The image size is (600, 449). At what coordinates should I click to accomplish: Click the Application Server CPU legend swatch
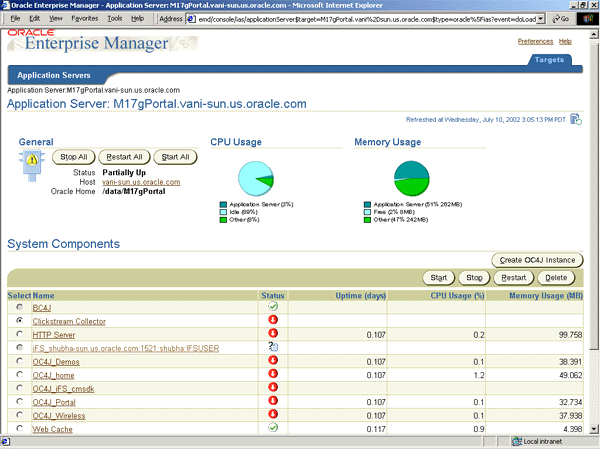pyautogui.click(x=223, y=204)
